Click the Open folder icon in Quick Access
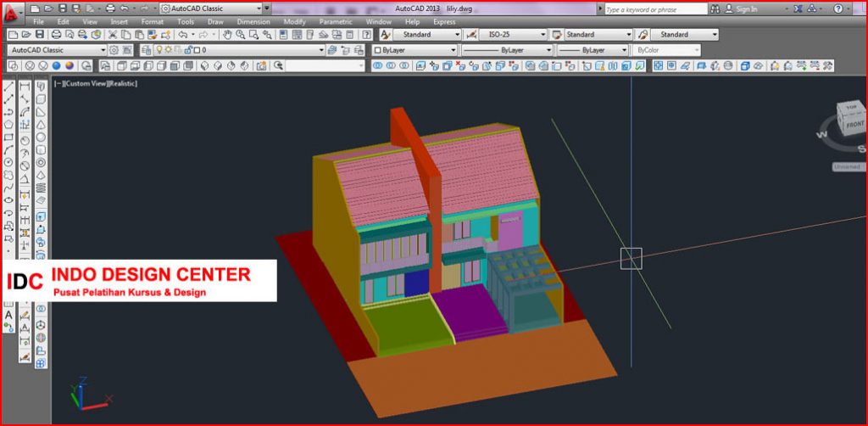 (47, 8)
